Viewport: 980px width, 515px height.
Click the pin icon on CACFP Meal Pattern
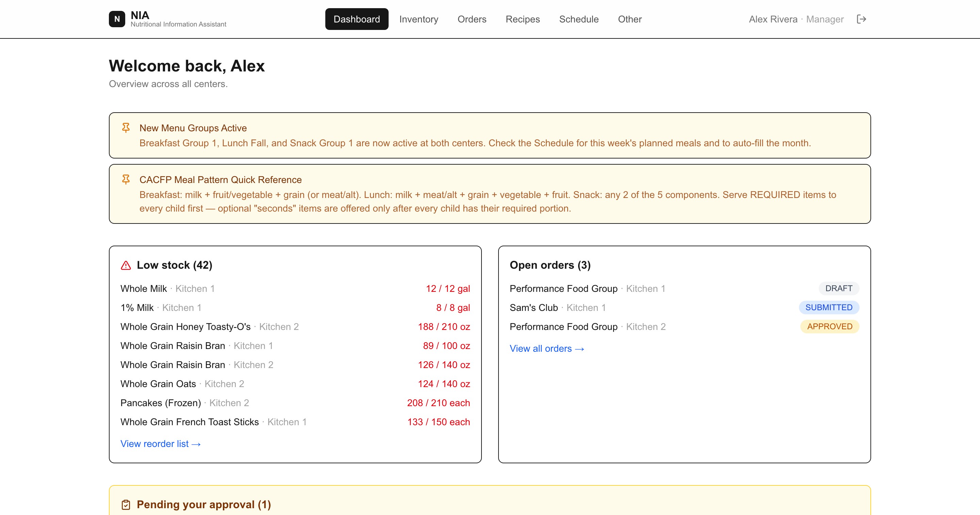(x=126, y=180)
